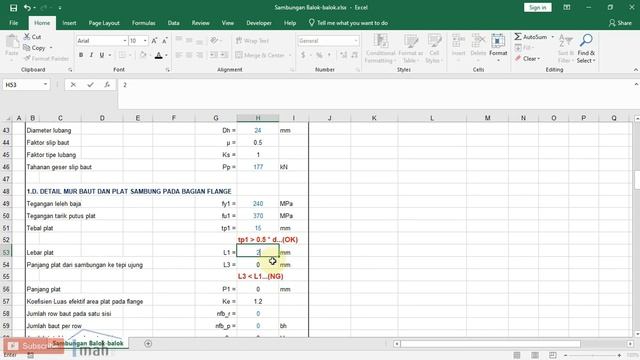
Task: Open the font size 10 dropdown
Action: [145, 41]
